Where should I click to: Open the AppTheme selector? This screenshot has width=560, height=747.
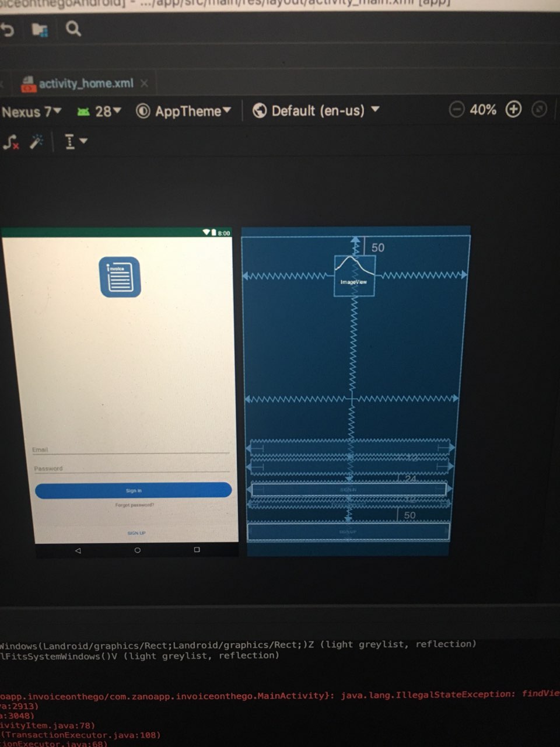point(184,111)
